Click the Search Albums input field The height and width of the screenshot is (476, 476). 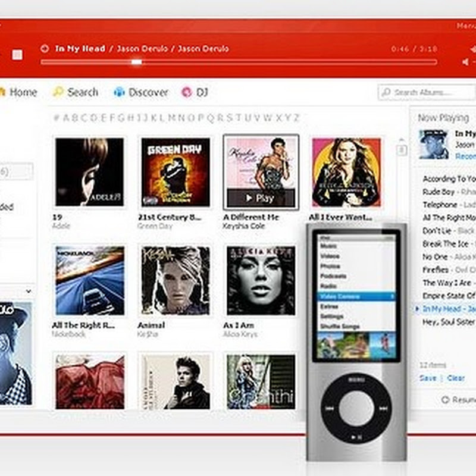click(427, 92)
